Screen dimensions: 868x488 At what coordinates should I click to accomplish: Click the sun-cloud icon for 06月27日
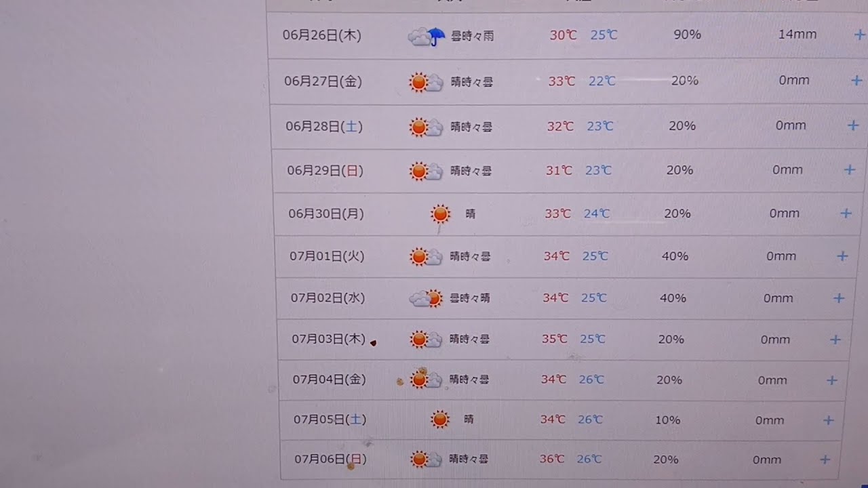pyautogui.click(x=426, y=82)
